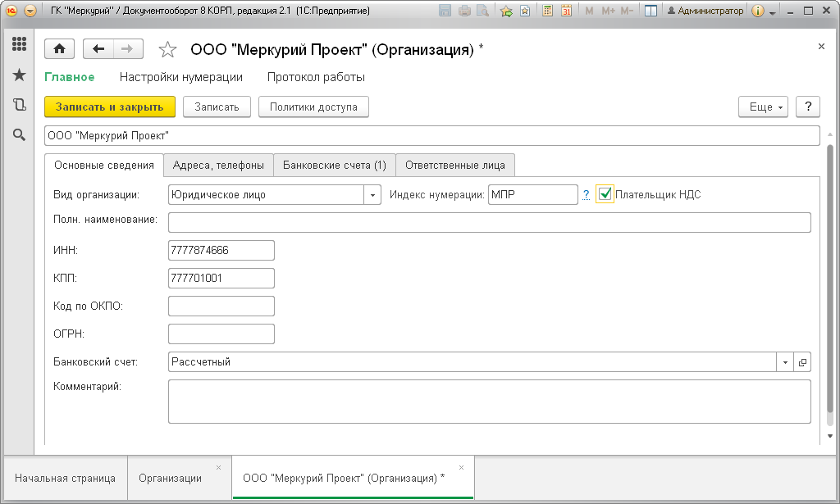Open the yellow info icon in the title bar
The image size is (840, 504).
click(x=757, y=11)
